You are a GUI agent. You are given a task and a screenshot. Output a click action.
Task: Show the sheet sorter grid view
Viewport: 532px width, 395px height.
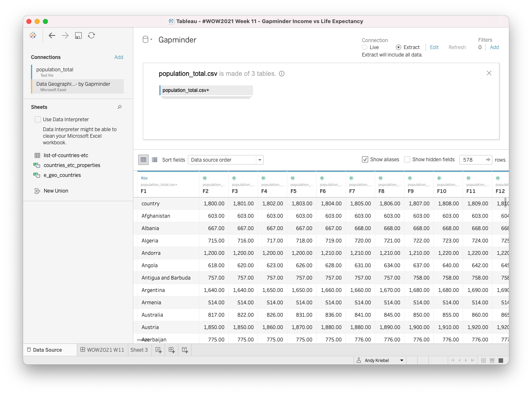484,360
